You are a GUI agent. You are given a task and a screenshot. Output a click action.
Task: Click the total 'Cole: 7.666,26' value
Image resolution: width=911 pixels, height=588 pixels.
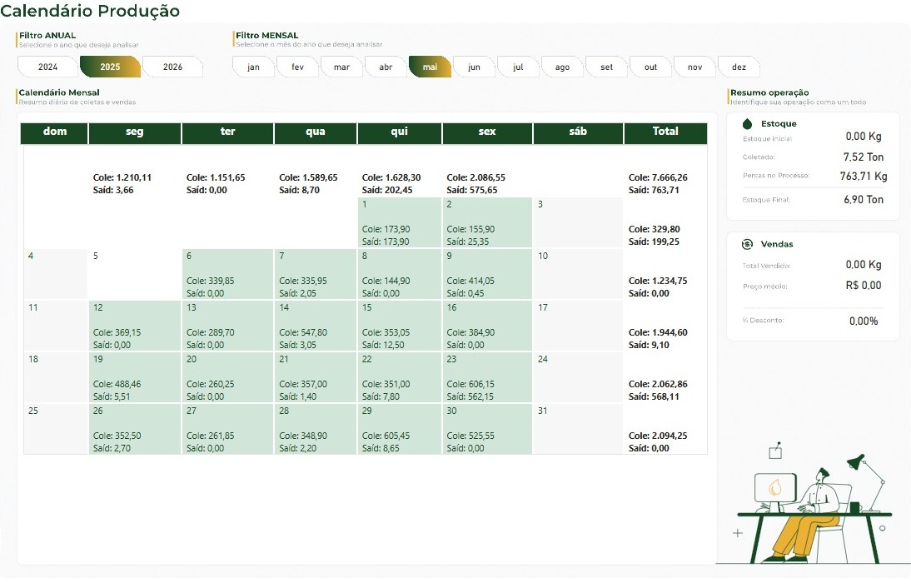coord(658,177)
